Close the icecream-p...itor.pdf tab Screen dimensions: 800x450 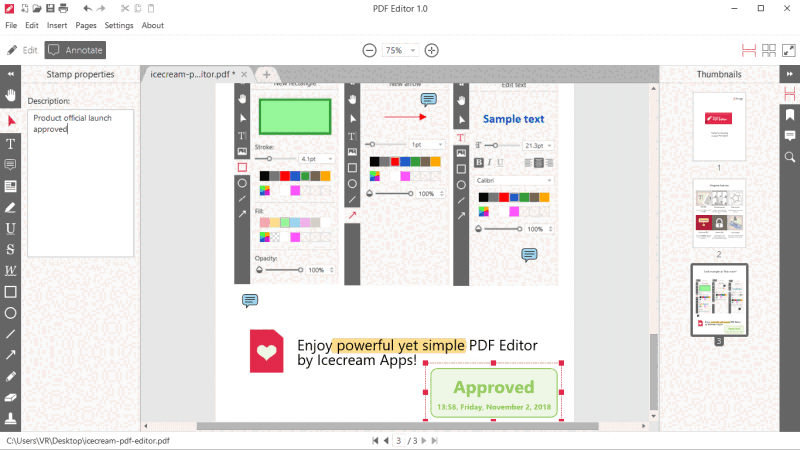coord(244,74)
